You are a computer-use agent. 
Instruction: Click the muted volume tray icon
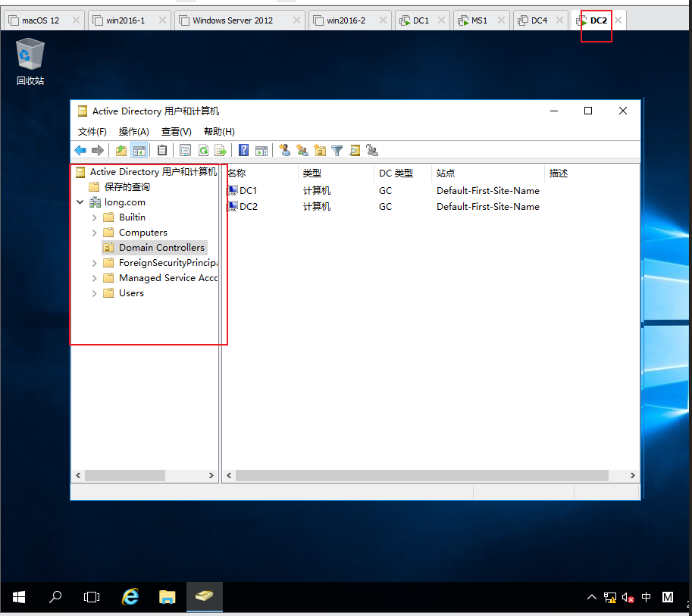tap(628, 598)
